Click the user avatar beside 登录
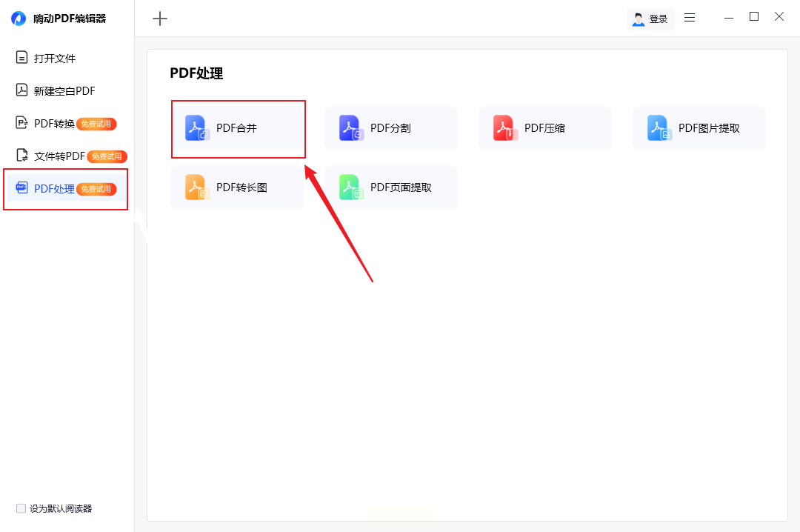Image resolution: width=800 pixels, height=532 pixels. 639,19
